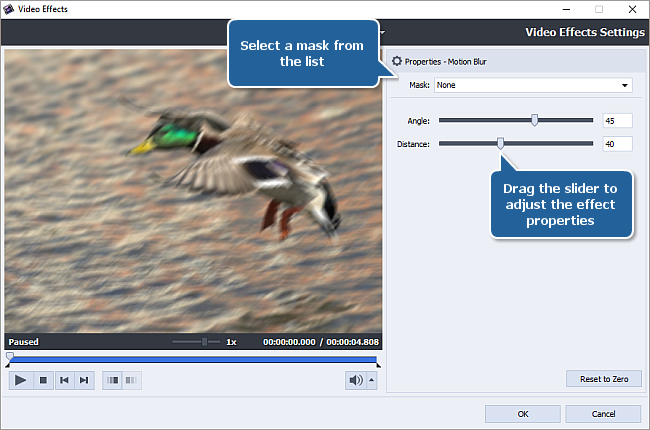This screenshot has height=430, width=650.
Task: Click the duck video preview
Action: 193,191
